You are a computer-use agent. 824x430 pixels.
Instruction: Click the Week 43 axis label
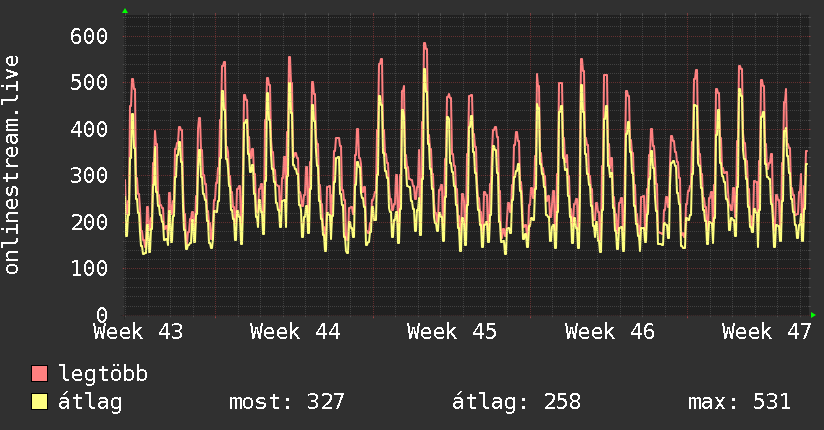click(138, 332)
